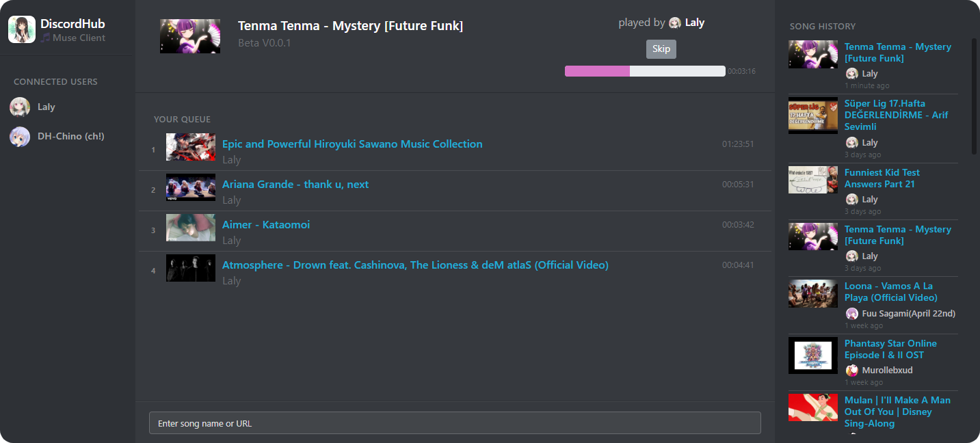Click Fuu Sagami's avatar in song history
The width and height of the screenshot is (980, 443).
coord(851,314)
